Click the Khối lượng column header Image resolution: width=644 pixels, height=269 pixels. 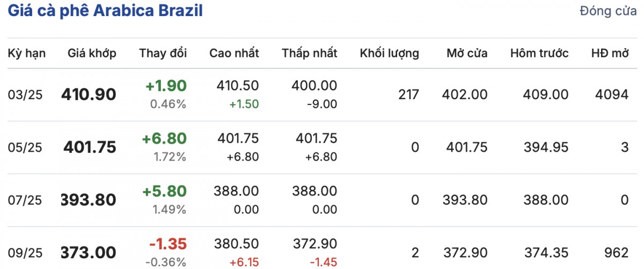pyautogui.click(x=389, y=53)
